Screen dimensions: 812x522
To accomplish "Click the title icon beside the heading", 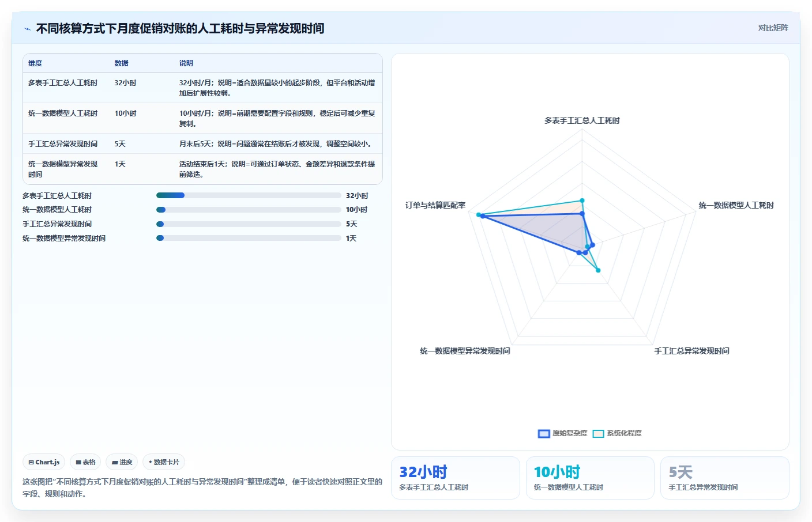I will click(27, 29).
